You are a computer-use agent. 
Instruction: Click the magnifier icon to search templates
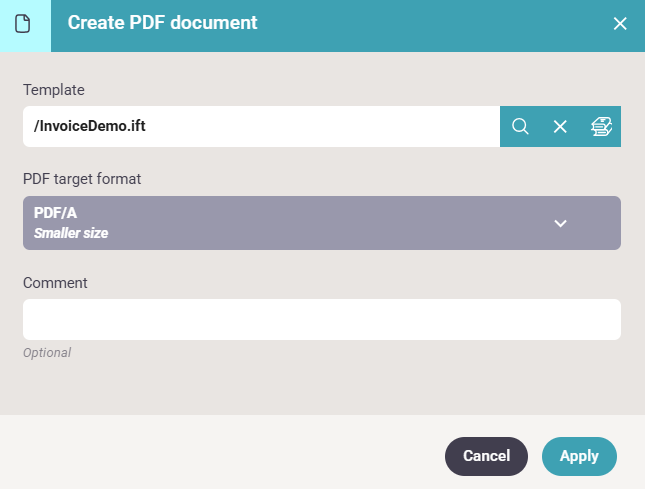pyautogui.click(x=520, y=126)
